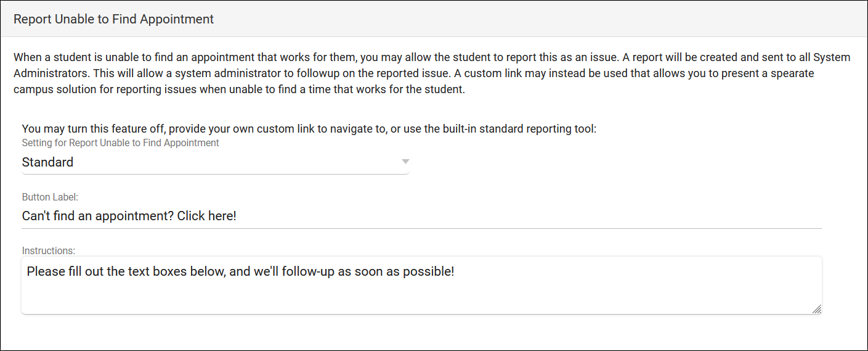Click the word 'Please' in the Instructions box

(x=44, y=271)
